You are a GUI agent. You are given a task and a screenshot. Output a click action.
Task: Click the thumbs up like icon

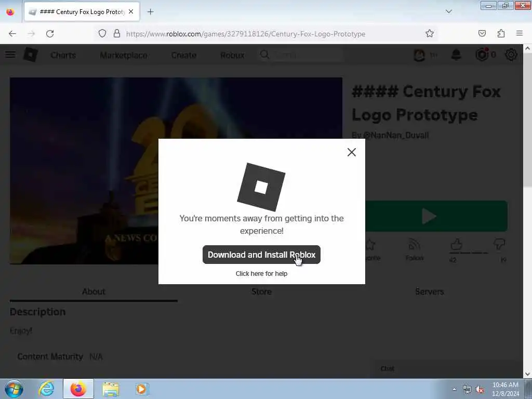(456, 244)
